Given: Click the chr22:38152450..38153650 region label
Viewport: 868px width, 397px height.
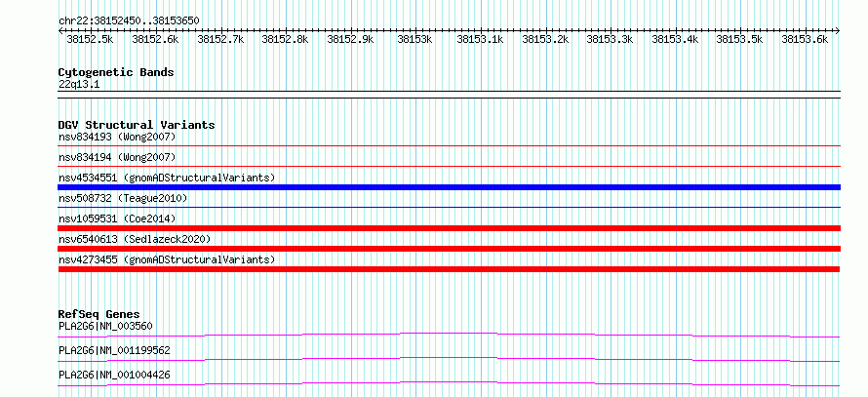Looking at the screenshot, I should (x=129, y=21).
